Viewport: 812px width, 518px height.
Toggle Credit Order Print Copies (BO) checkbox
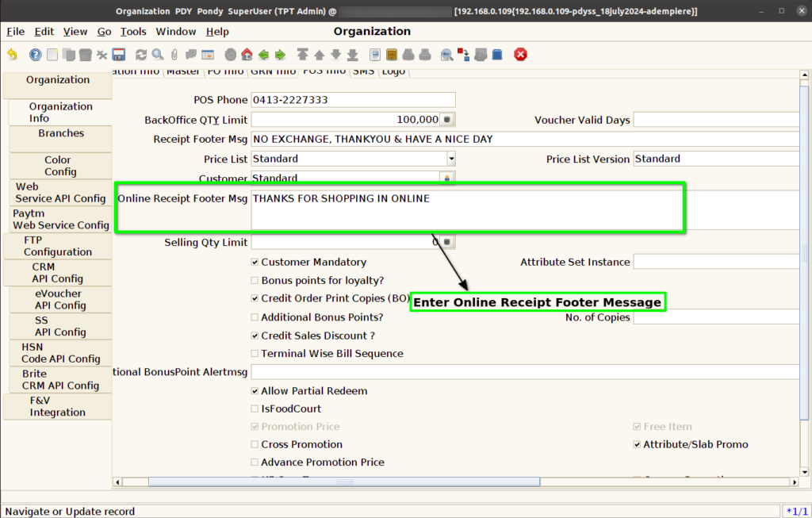coord(255,298)
